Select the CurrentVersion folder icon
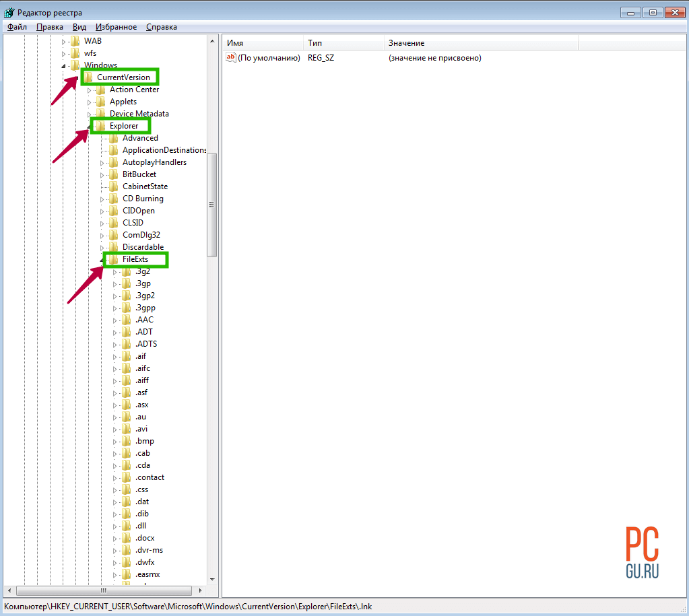The image size is (689, 616). (x=88, y=77)
